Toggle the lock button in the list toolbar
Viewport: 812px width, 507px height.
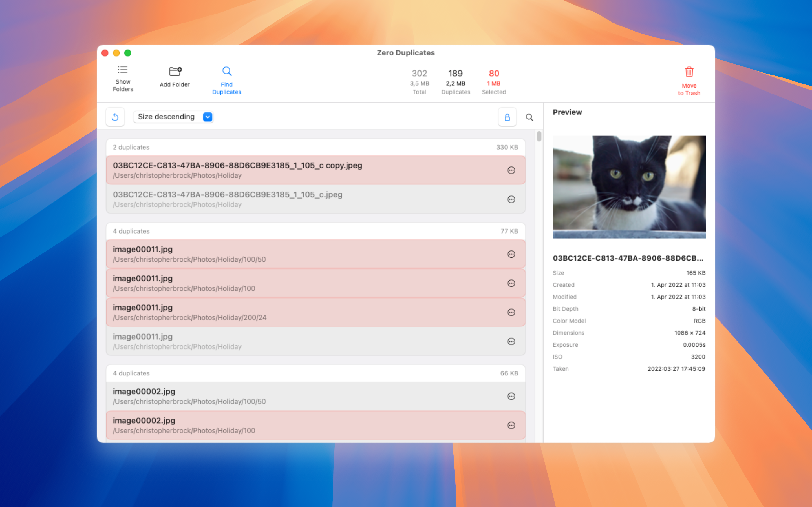pos(507,117)
